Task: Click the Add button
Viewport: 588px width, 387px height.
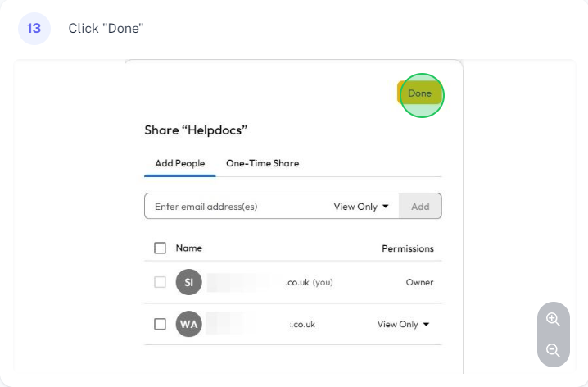Action: coord(420,206)
